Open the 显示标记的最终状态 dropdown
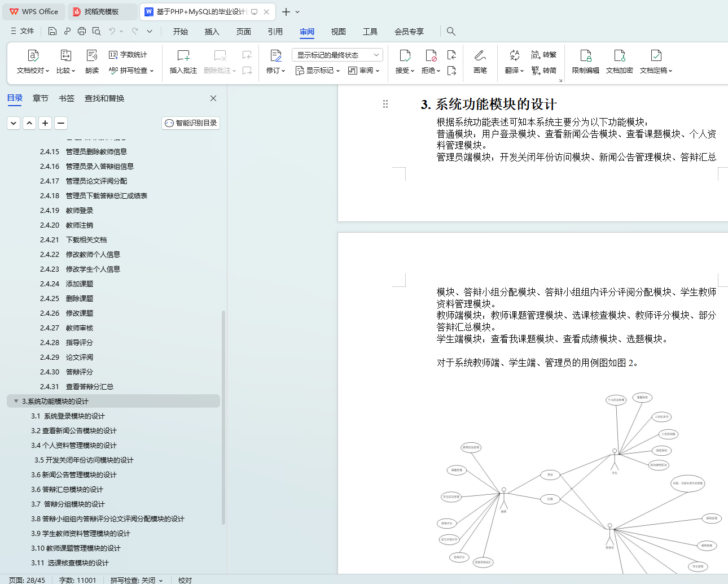 (x=337, y=55)
